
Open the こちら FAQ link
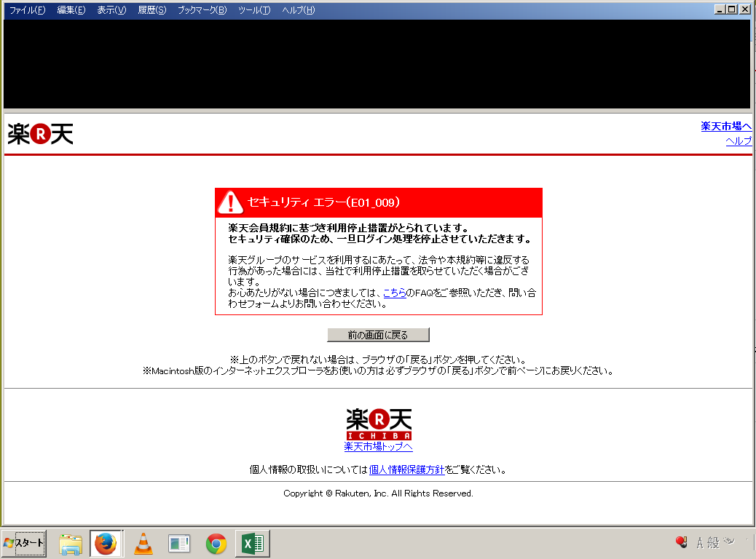395,293
